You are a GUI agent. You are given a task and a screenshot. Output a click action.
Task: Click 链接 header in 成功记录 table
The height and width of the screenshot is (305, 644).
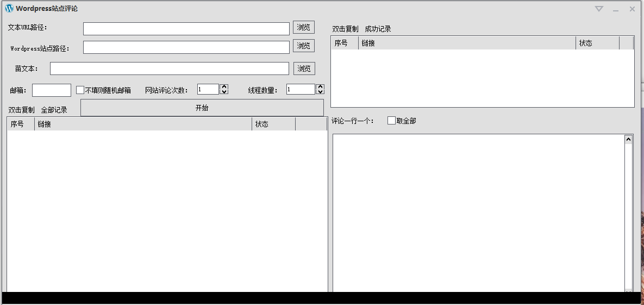tap(467, 43)
